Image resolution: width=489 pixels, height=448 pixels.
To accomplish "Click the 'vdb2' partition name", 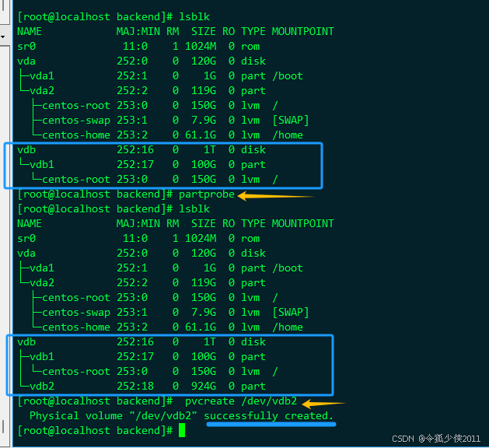I will click(42, 387).
